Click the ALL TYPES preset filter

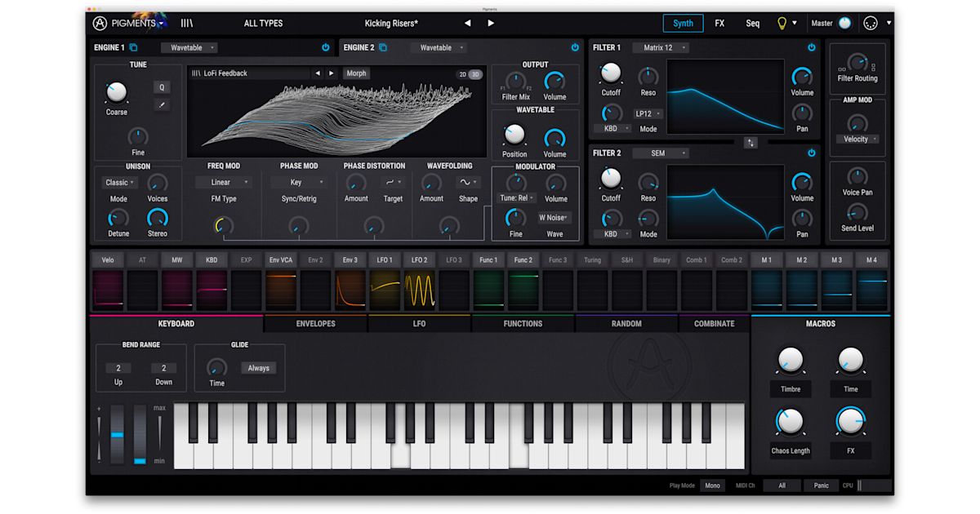pos(264,23)
